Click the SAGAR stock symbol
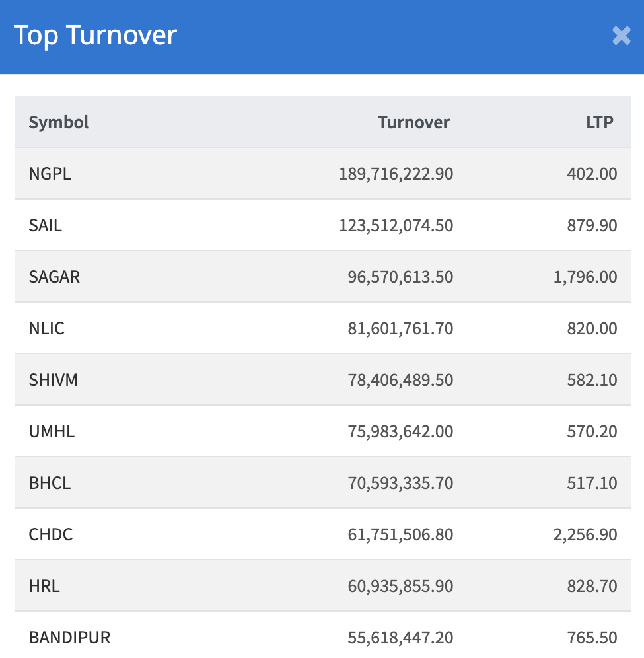Viewport: 644px width, 658px height. (x=54, y=277)
